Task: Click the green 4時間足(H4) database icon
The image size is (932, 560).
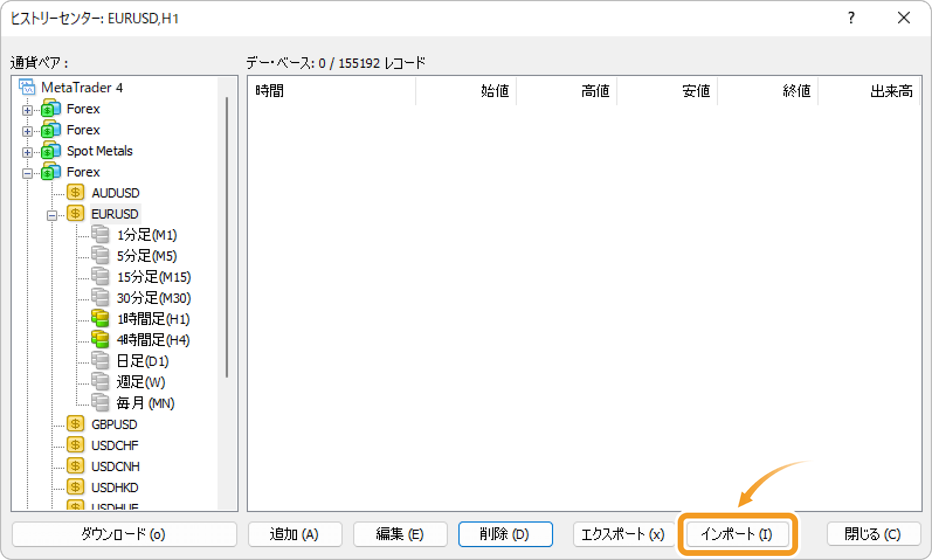Action: pyautogui.click(x=100, y=340)
